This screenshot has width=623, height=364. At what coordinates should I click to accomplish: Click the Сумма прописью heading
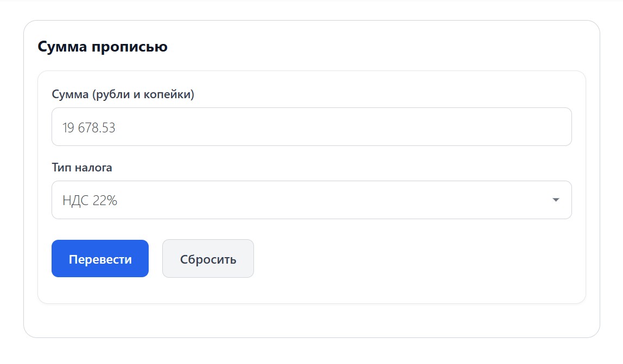pos(102,47)
